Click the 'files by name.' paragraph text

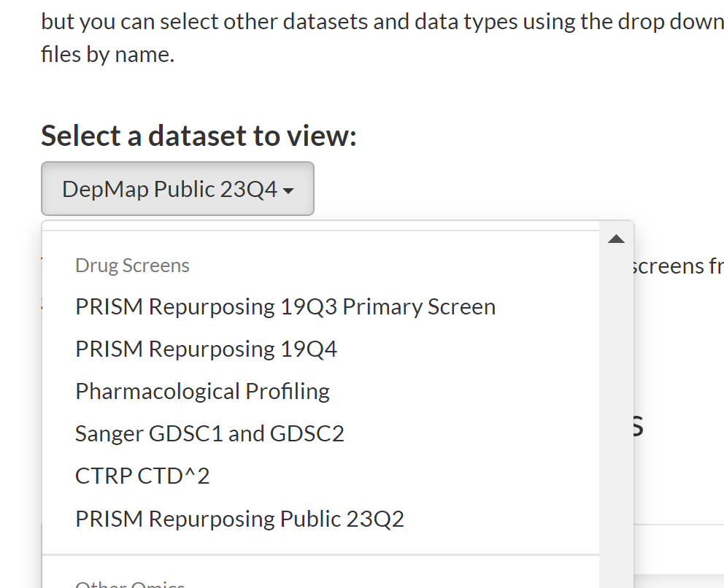[107, 55]
